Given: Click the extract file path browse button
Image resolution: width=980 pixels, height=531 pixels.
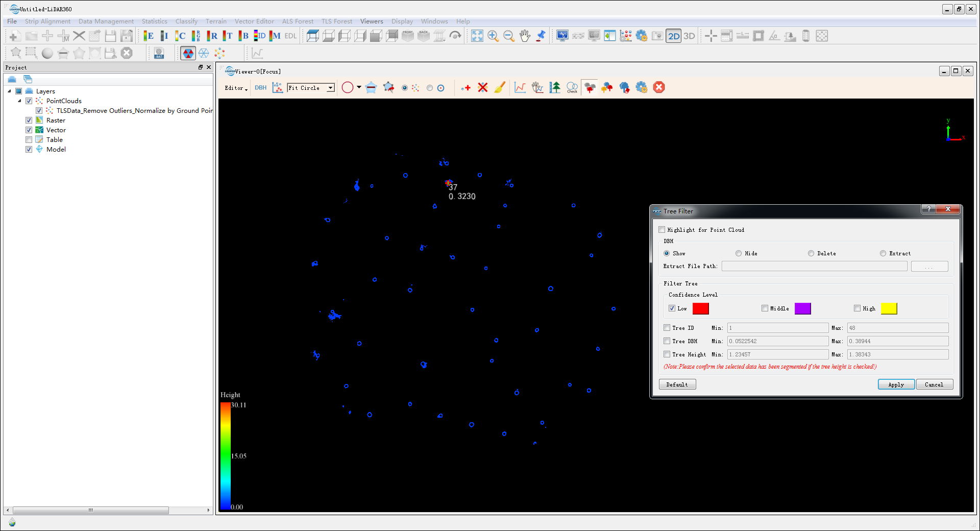Looking at the screenshot, I should pos(929,266).
